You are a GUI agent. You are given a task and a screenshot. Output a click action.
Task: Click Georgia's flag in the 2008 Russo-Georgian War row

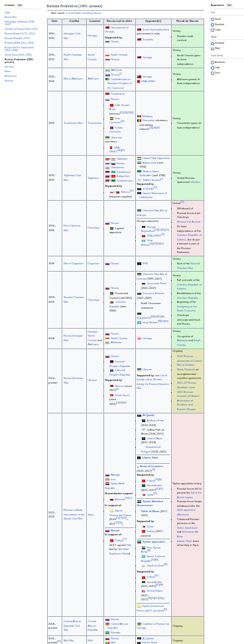pyautogui.click(x=139, y=339)
